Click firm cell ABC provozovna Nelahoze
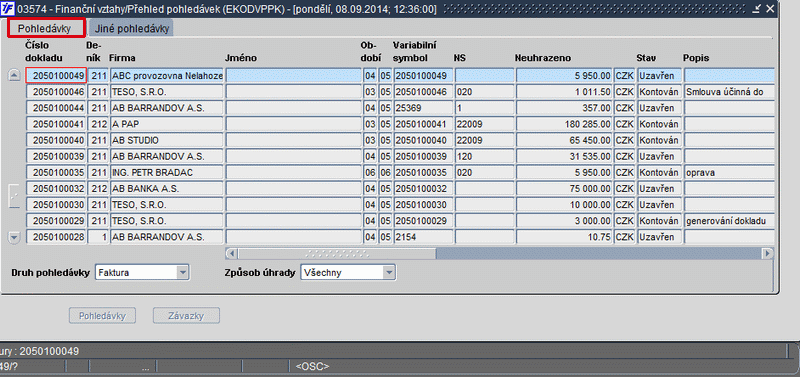 click(167, 76)
